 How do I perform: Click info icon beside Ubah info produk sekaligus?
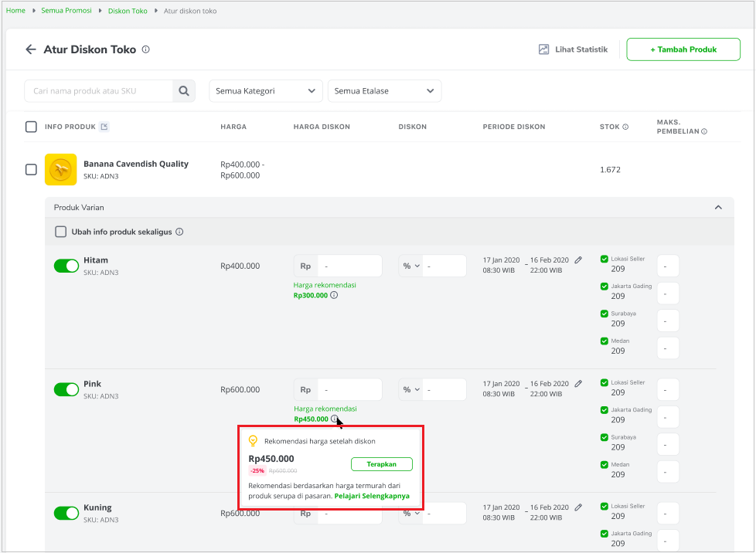[x=179, y=232]
